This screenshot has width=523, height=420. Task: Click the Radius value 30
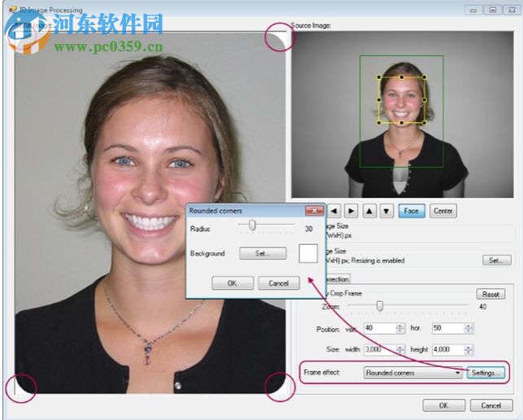pyautogui.click(x=309, y=229)
